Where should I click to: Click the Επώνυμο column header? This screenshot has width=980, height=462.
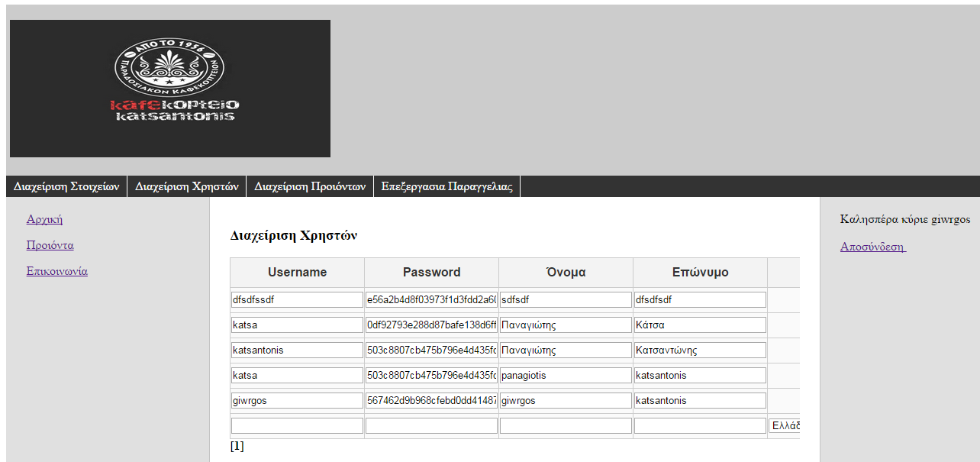pos(701,273)
